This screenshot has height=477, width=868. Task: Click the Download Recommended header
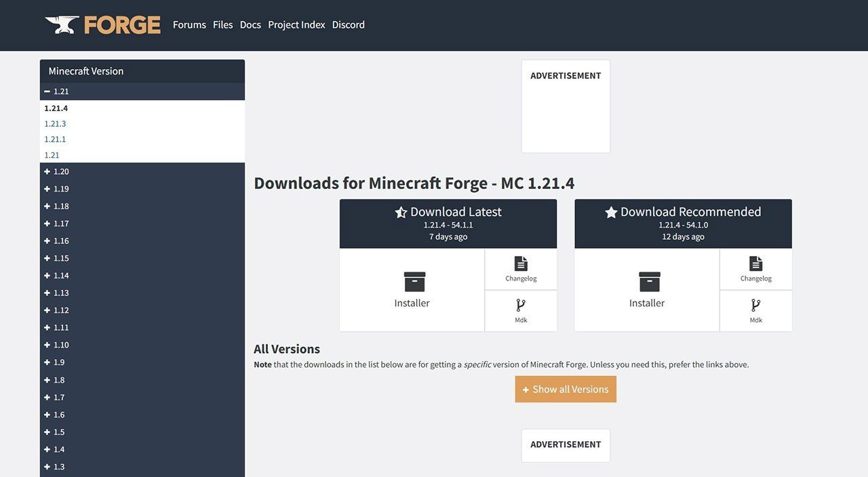684,224
